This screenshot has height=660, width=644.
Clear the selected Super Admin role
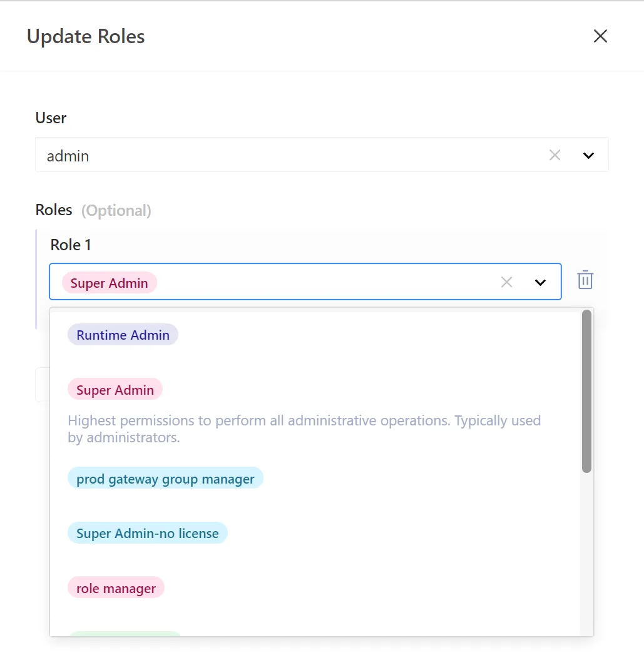tap(507, 282)
